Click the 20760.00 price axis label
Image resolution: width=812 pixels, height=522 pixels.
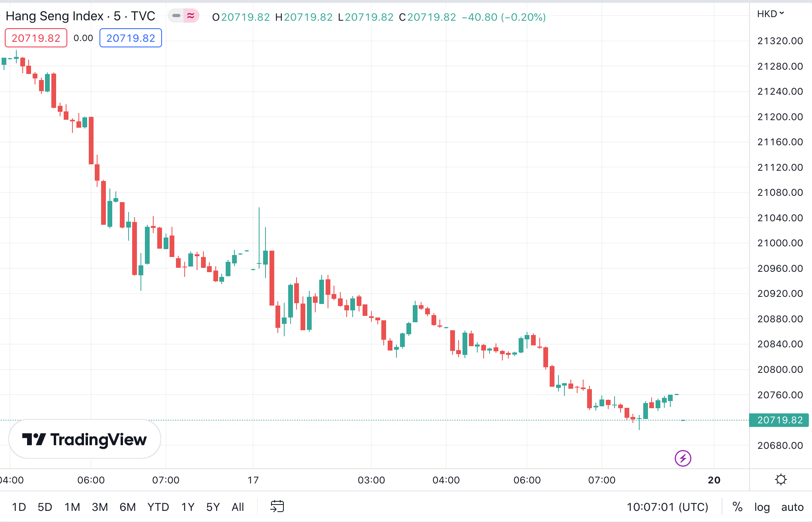coord(780,395)
